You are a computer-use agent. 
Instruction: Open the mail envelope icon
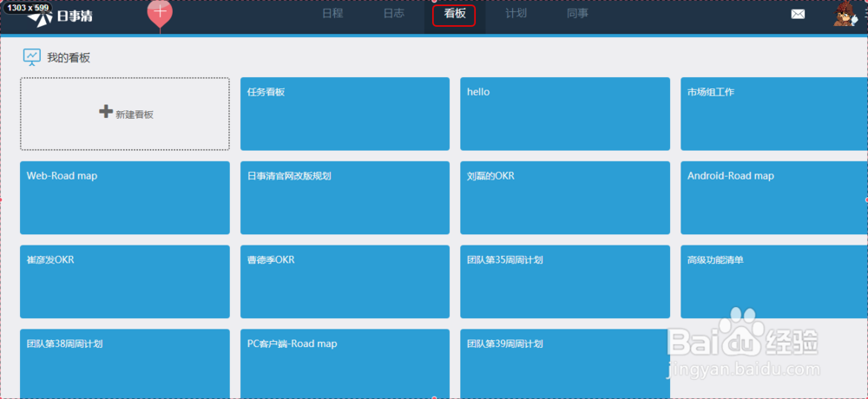pyautogui.click(x=798, y=15)
